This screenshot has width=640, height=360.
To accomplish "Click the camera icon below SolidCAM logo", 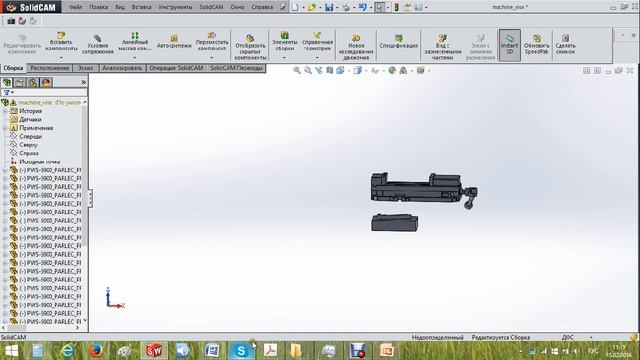I will pyautogui.click(x=11, y=21).
